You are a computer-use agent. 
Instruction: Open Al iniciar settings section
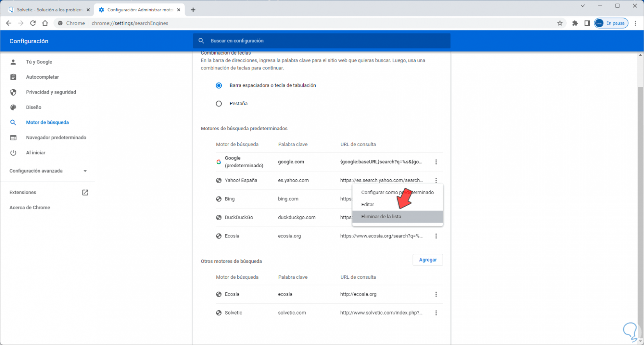tap(36, 153)
